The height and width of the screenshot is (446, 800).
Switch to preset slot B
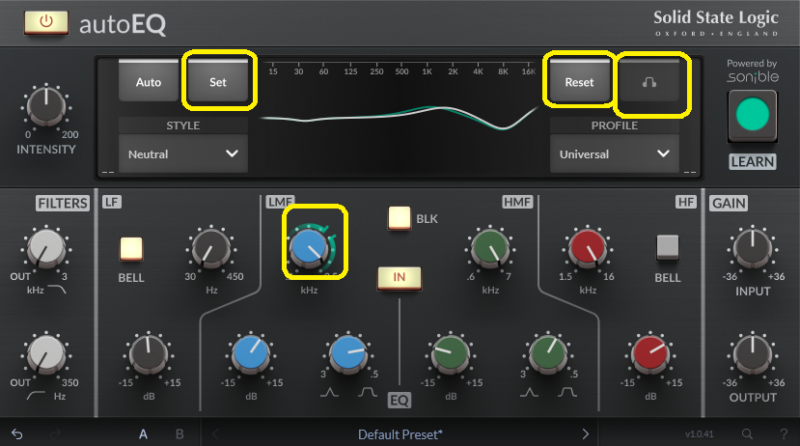[179, 434]
